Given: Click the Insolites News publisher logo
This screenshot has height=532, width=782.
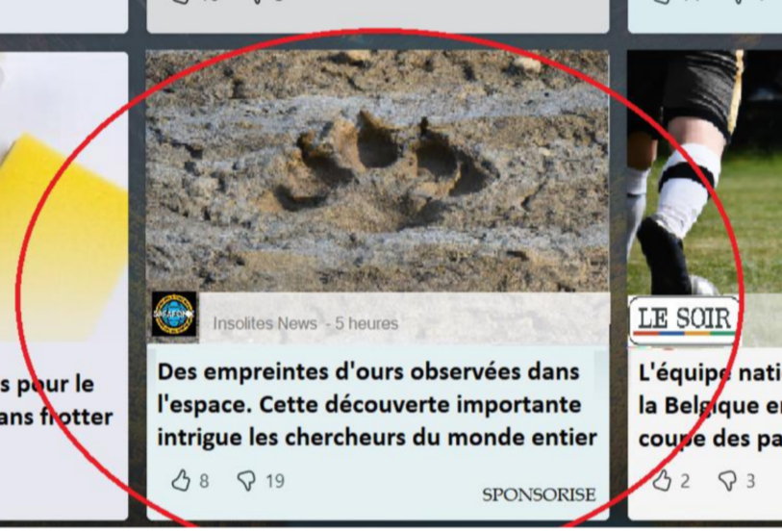Looking at the screenshot, I should click(x=174, y=315).
